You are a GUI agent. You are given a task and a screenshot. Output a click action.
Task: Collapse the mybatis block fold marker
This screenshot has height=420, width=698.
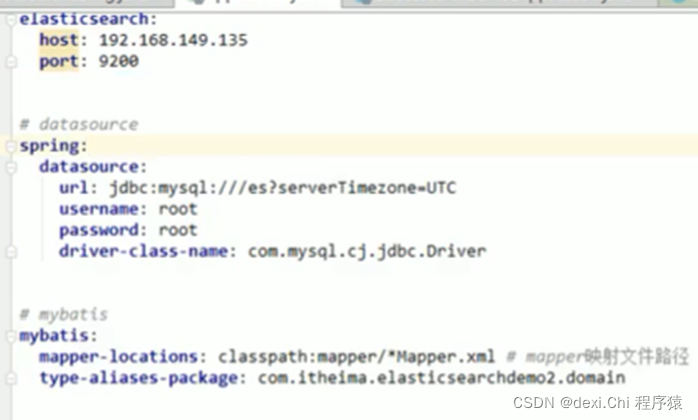click(x=12, y=336)
